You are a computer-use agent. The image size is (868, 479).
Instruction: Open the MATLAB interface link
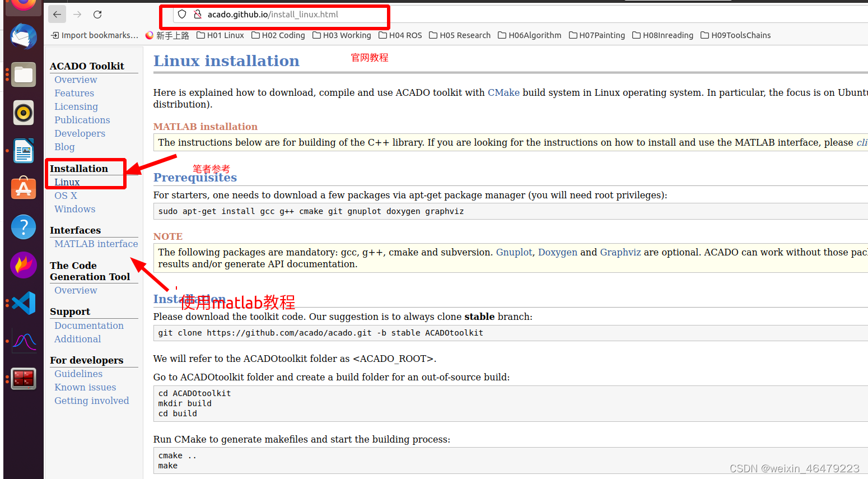[x=96, y=244]
